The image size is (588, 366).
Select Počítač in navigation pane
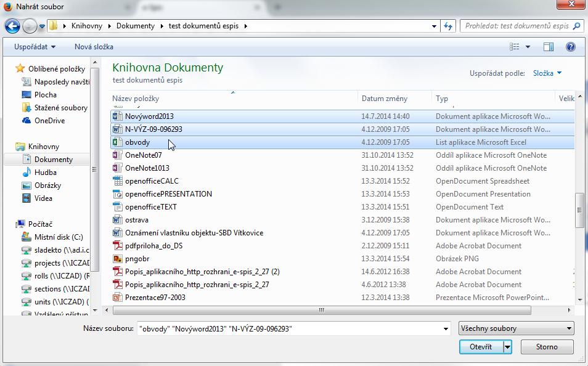coord(40,224)
